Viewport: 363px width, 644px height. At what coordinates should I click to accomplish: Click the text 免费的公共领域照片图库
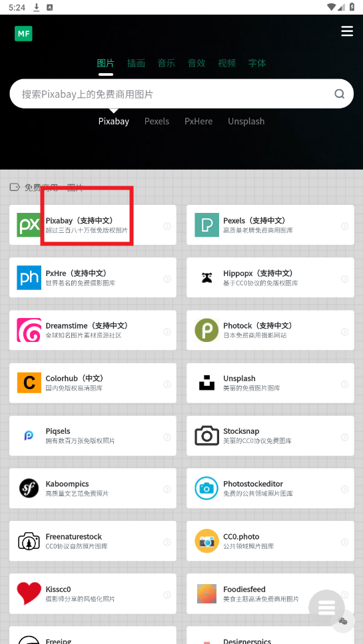pos(258,494)
